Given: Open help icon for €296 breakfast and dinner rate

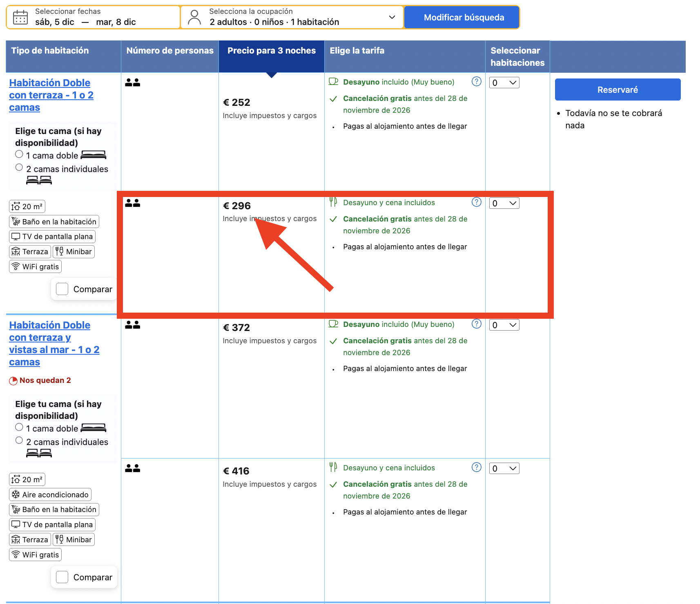Looking at the screenshot, I should pos(476,202).
